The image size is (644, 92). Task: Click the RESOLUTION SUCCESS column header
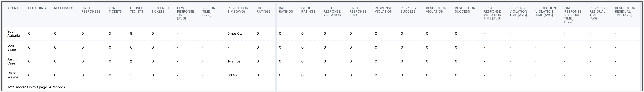point(465,10)
